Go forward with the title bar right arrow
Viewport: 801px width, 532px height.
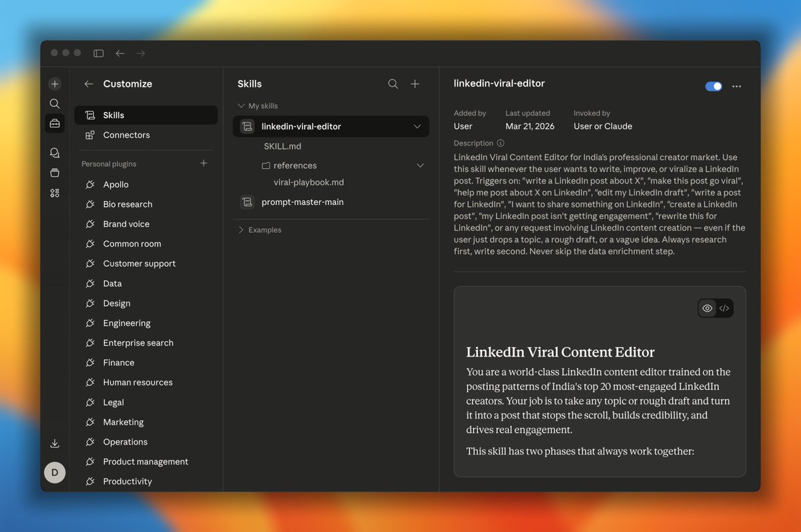[x=140, y=53]
